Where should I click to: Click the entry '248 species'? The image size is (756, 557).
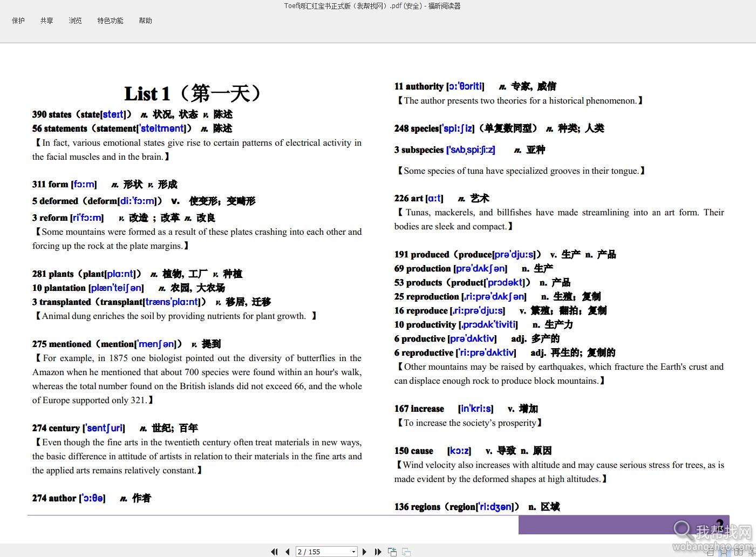(x=499, y=128)
